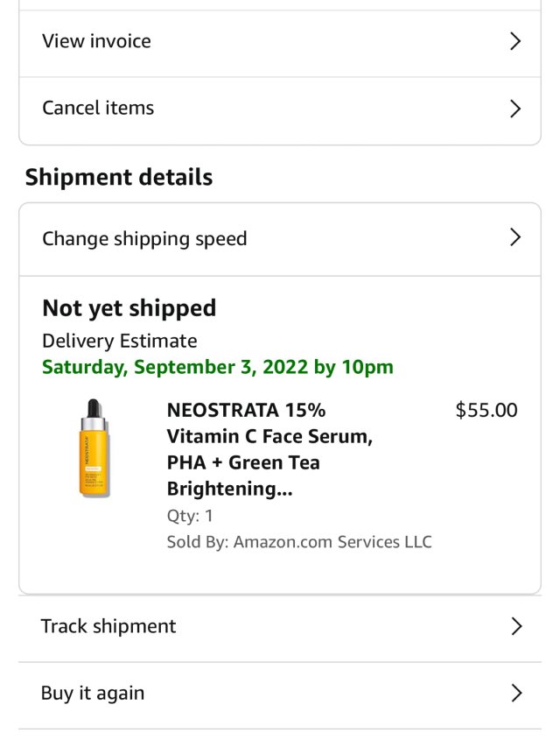
Task: Click the Sold By Amazon.com Services text
Action: (299, 542)
